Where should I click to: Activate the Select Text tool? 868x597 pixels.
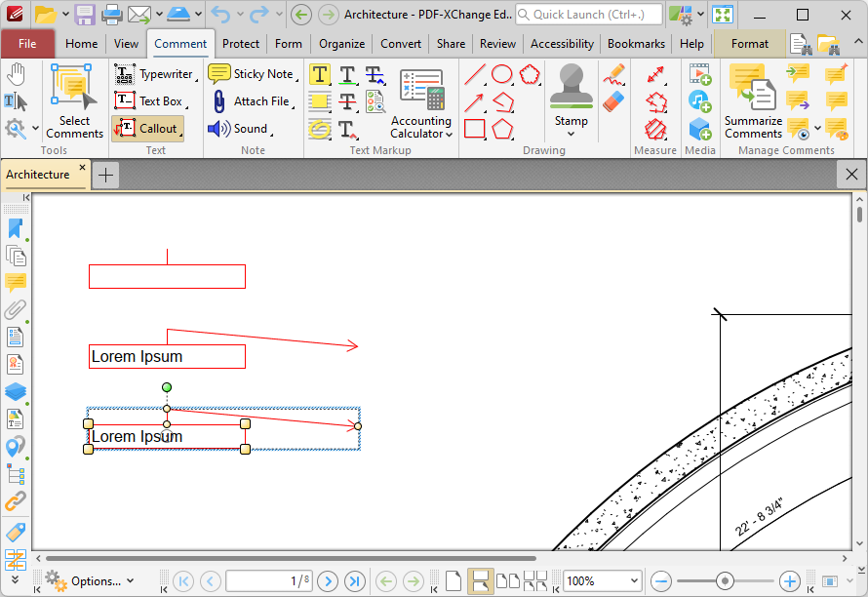pyautogui.click(x=16, y=101)
